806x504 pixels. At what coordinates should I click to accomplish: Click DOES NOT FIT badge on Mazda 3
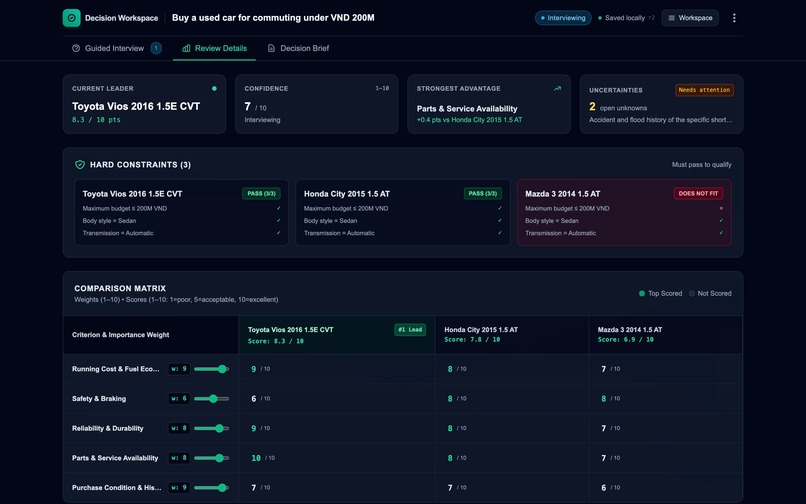pos(698,193)
